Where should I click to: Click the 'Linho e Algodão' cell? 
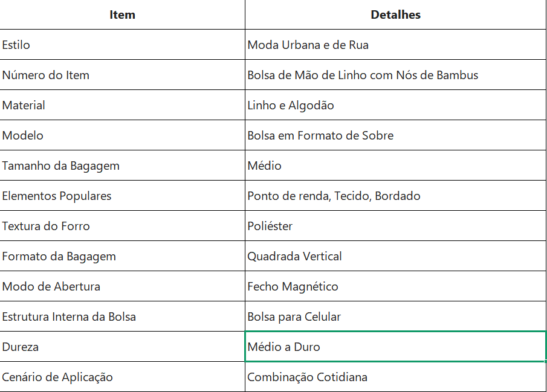tap(395, 105)
